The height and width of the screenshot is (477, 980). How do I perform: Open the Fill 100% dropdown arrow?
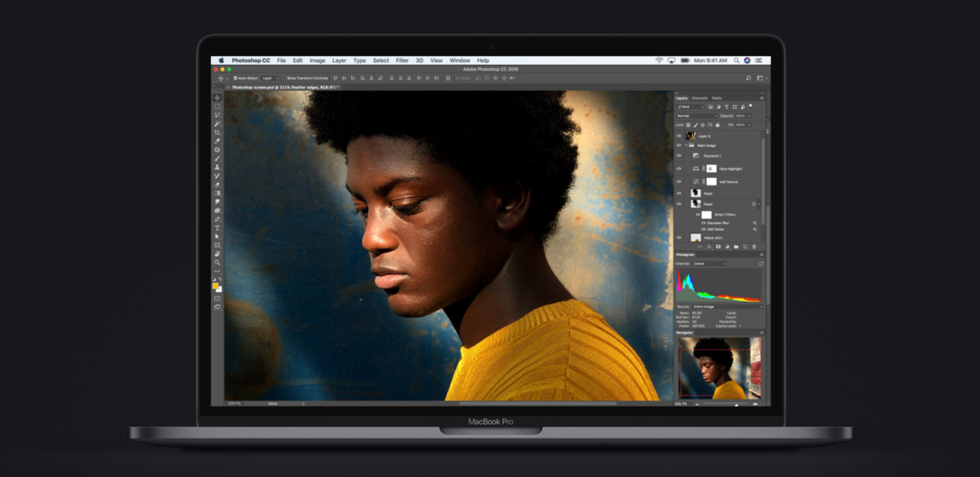point(750,124)
